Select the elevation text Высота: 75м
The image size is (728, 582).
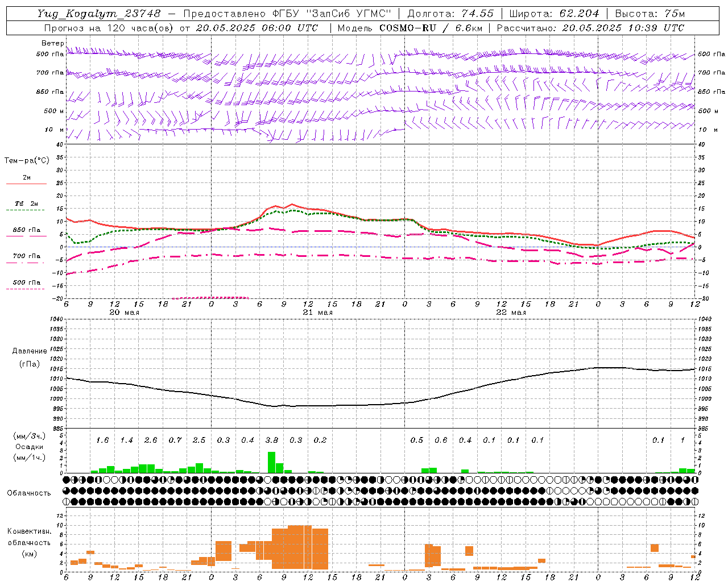coord(650,14)
